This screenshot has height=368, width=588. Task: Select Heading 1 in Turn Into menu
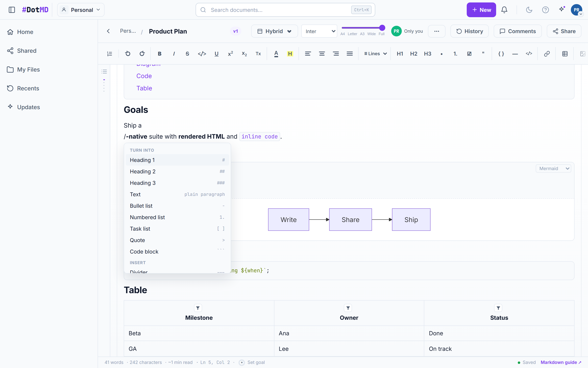point(177,160)
